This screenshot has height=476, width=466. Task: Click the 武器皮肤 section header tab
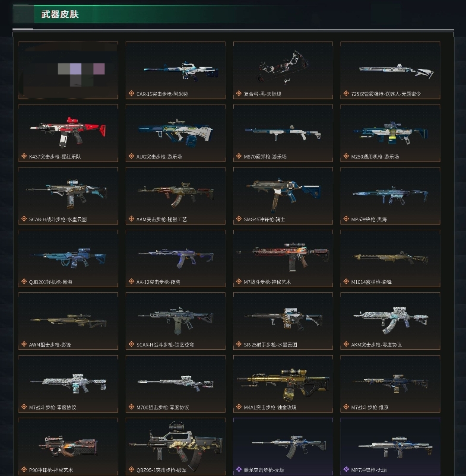click(x=60, y=14)
